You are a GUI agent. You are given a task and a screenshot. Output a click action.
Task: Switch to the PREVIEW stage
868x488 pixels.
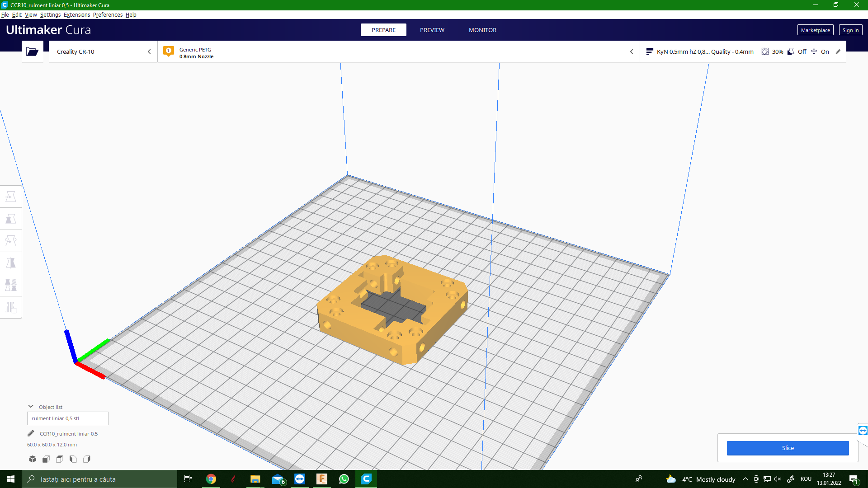[x=432, y=30]
